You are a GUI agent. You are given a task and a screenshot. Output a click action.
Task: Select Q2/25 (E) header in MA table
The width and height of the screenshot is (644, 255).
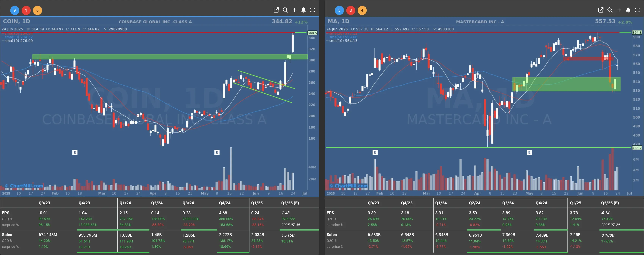click(610, 203)
